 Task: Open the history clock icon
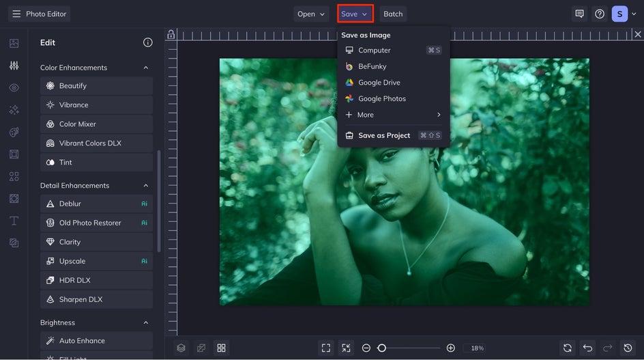[x=628, y=348]
